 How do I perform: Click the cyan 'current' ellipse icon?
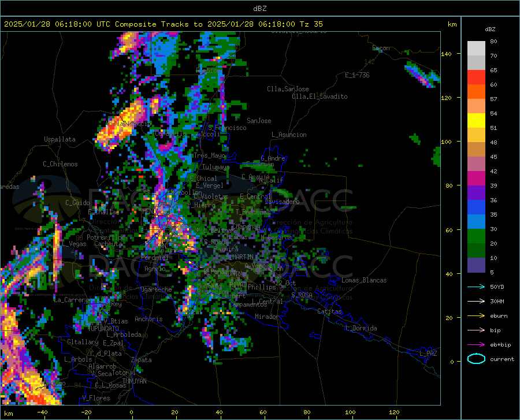(476, 359)
